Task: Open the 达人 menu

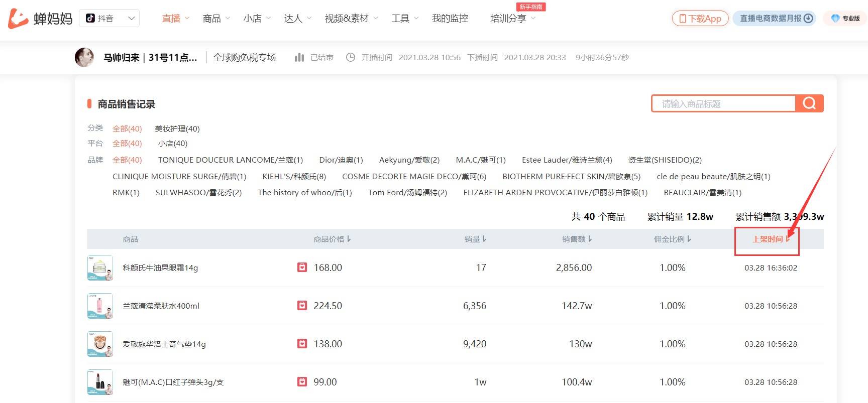Action: [298, 19]
